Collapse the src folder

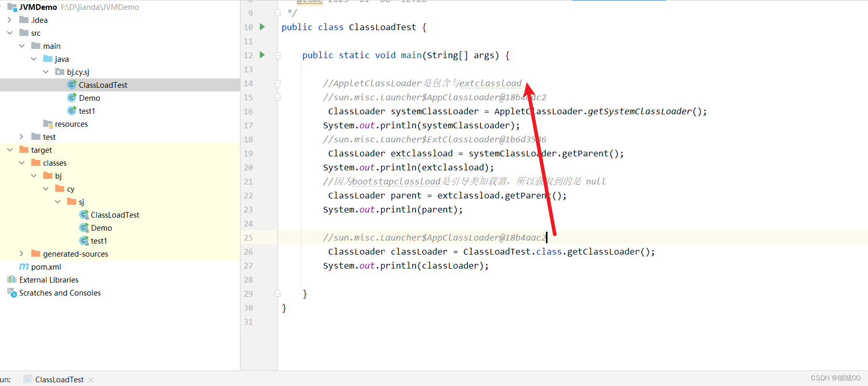click(x=9, y=33)
